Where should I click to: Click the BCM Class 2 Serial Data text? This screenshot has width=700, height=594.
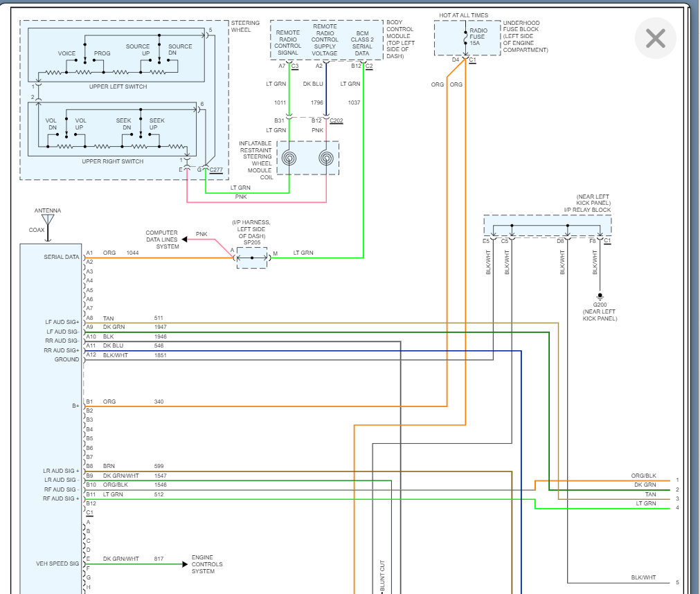coord(363,43)
